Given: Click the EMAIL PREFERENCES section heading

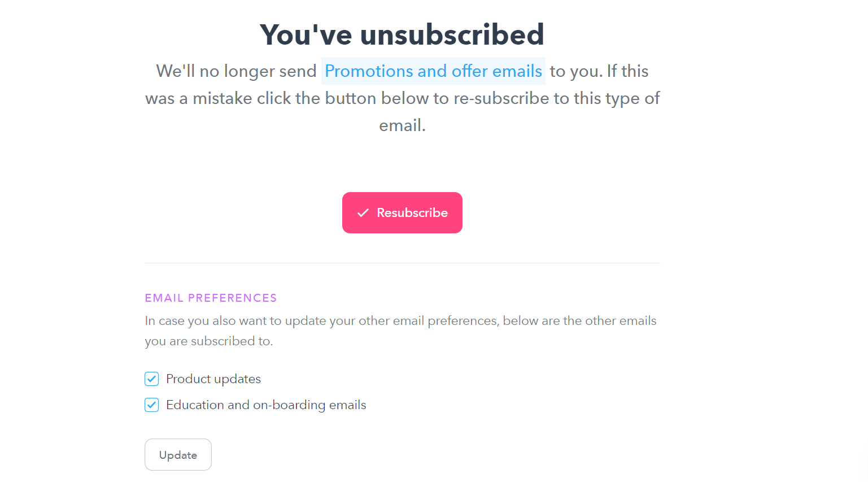Looking at the screenshot, I should (x=211, y=298).
